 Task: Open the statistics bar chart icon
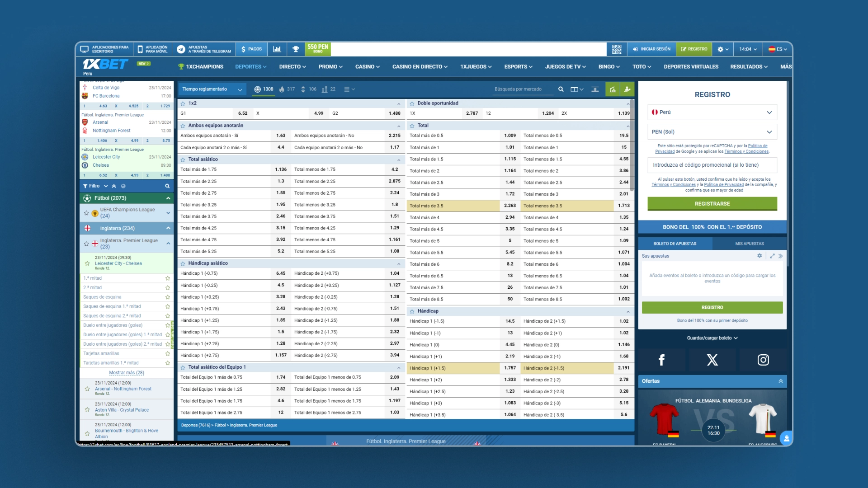click(x=277, y=49)
